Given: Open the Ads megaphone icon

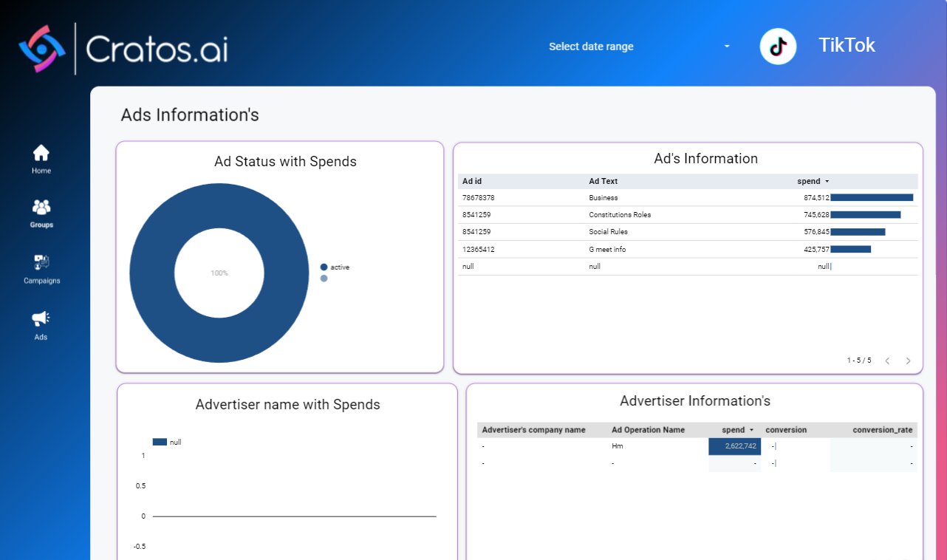Looking at the screenshot, I should tap(41, 318).
